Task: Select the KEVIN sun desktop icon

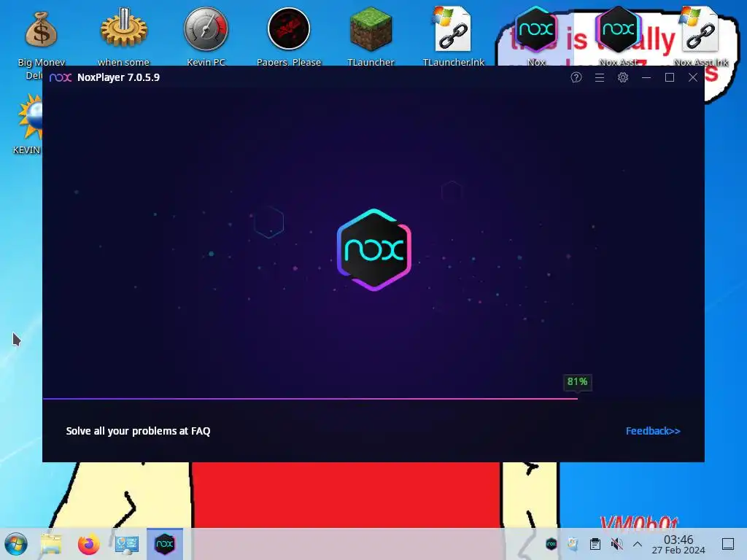Action: pos(31,117)
